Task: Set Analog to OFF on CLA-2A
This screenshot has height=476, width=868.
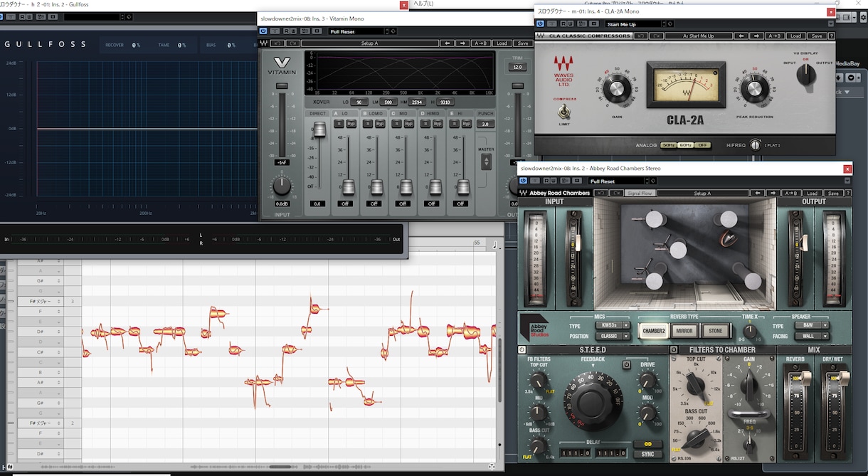Action: pyautogui.click(x=703, y=145)
